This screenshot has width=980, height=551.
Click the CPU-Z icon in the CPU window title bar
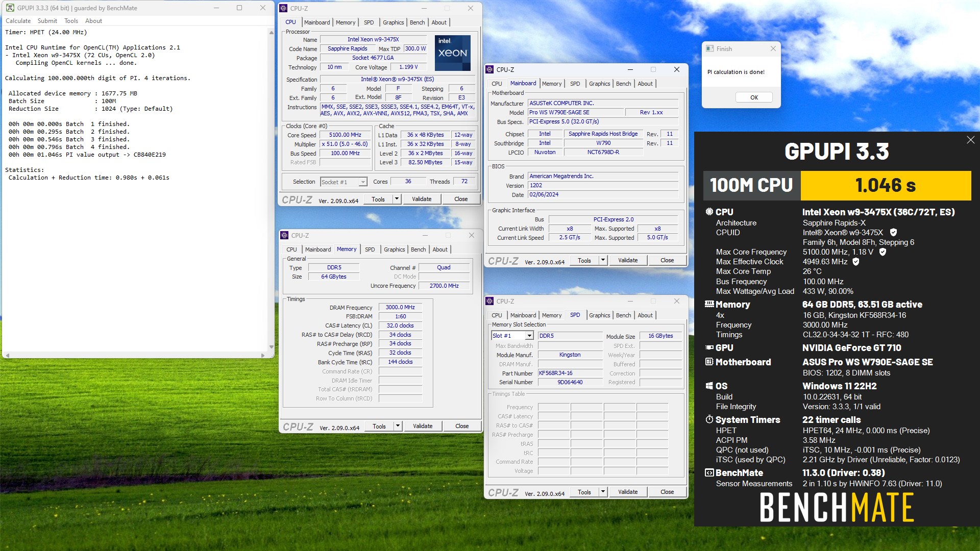[284, 8]
